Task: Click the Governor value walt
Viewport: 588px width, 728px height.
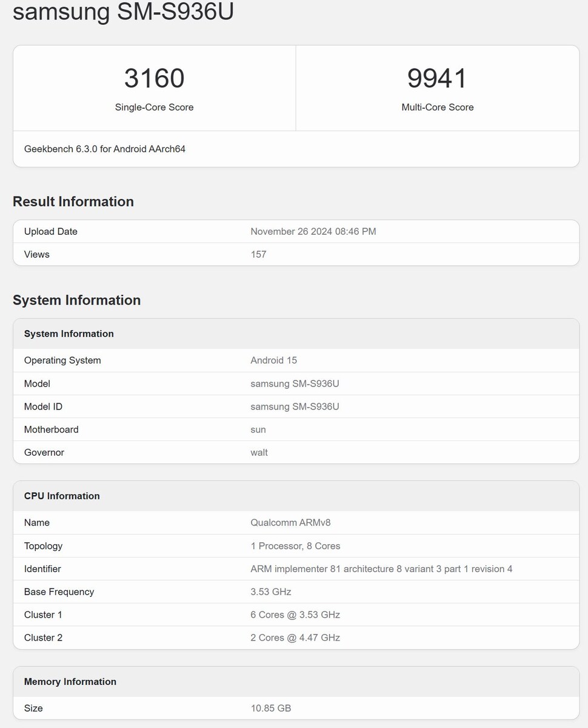Action: pyautogui.click(x=259, y=452)
